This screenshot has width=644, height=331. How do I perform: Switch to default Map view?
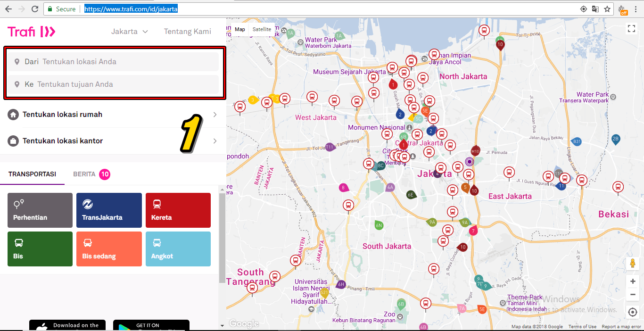coord(240,29)
